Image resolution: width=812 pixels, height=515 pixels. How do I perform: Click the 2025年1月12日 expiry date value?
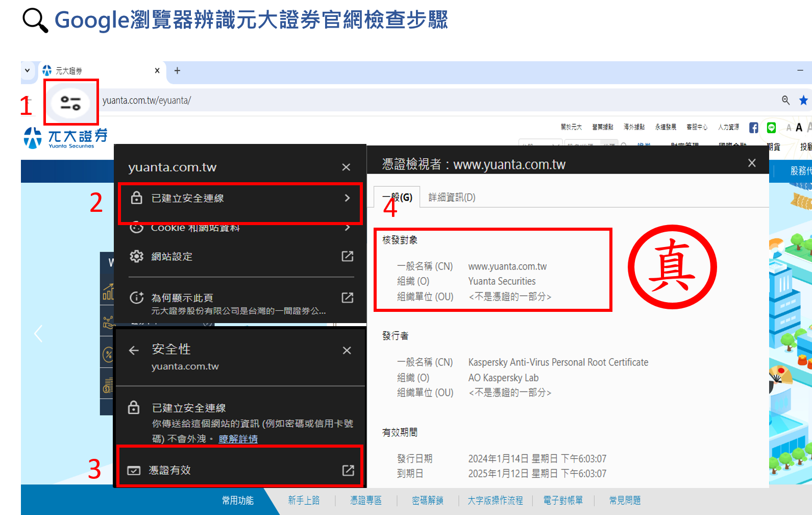(x=537, y=474)
